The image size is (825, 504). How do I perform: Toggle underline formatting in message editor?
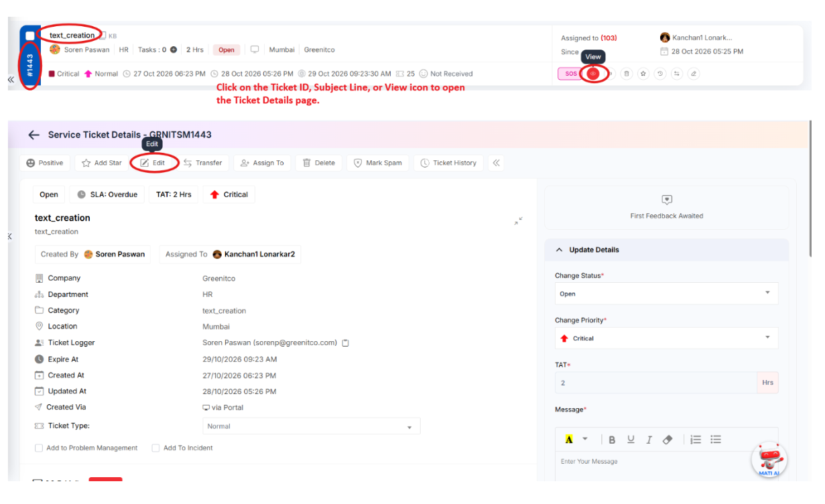(631, 440)
